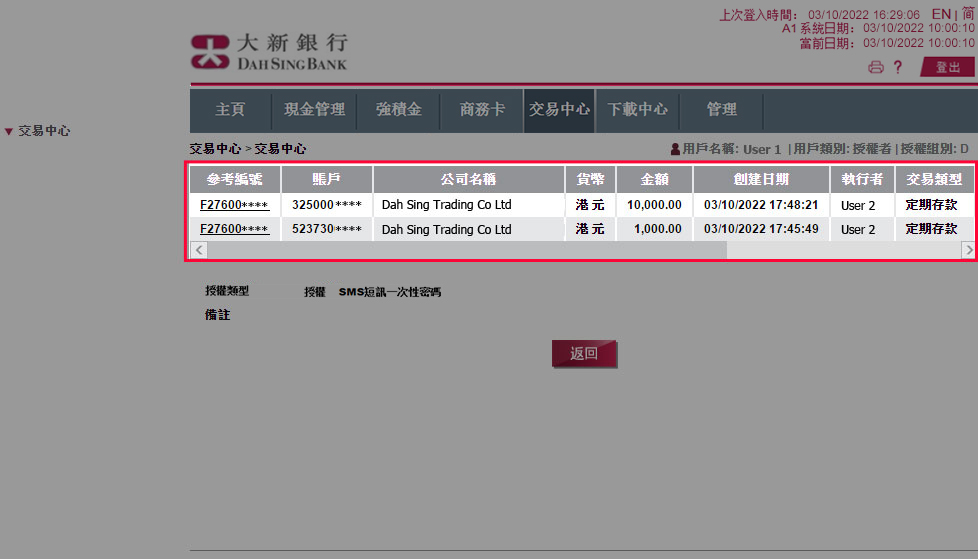Screen dimensions: 978x559
Task: Click the 金額 column header
Action: (654, 180)
